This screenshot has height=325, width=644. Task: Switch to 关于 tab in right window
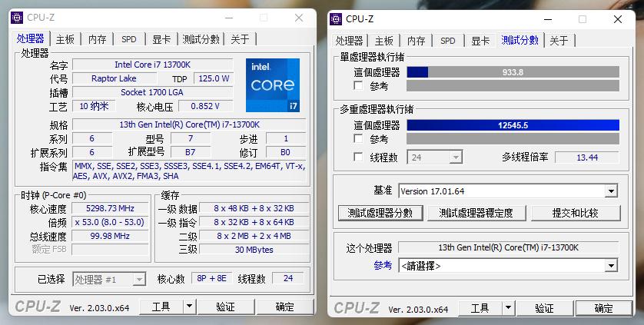[559, 41]
